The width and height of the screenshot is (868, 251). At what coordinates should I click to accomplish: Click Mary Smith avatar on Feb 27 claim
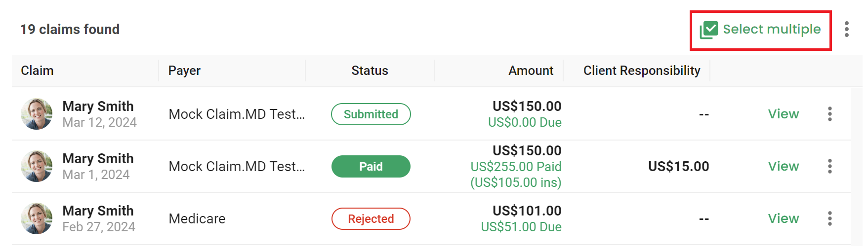coord(37,218)
